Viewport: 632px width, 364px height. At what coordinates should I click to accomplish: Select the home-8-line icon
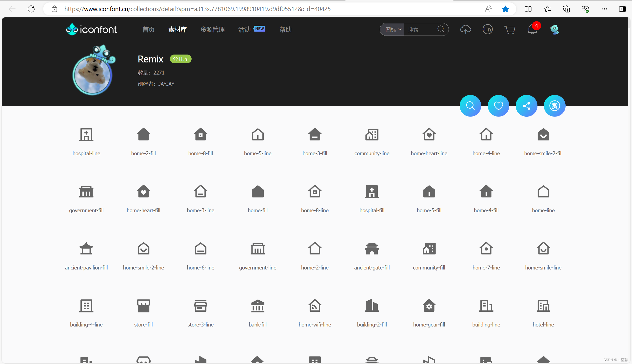(x=315, y=192)
